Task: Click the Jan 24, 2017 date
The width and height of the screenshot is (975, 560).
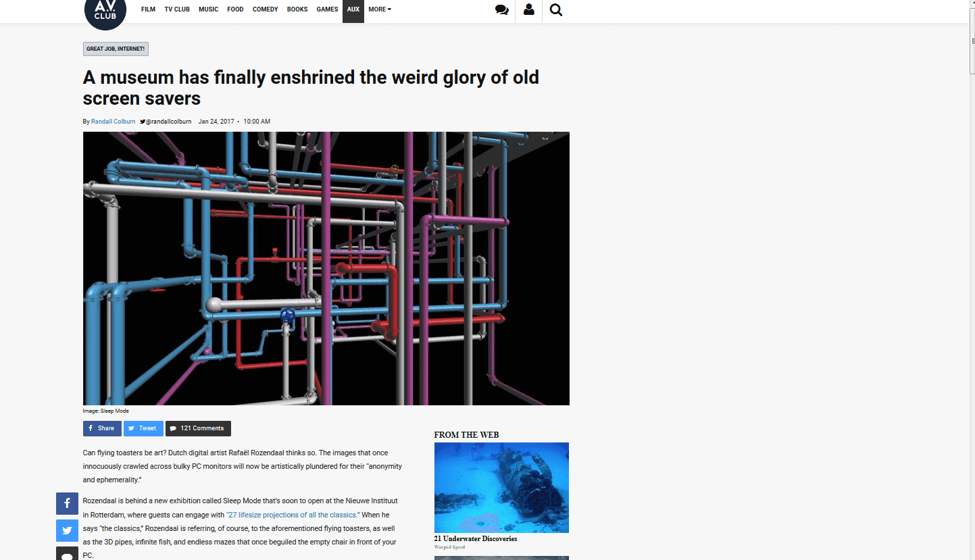Action: pyautogui.click(x=216, y=122)
